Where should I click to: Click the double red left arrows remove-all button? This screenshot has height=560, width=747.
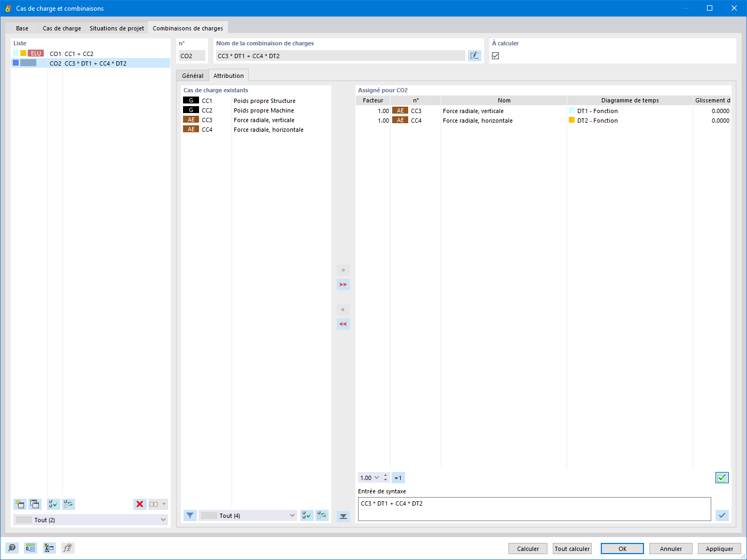coord(343,324)
